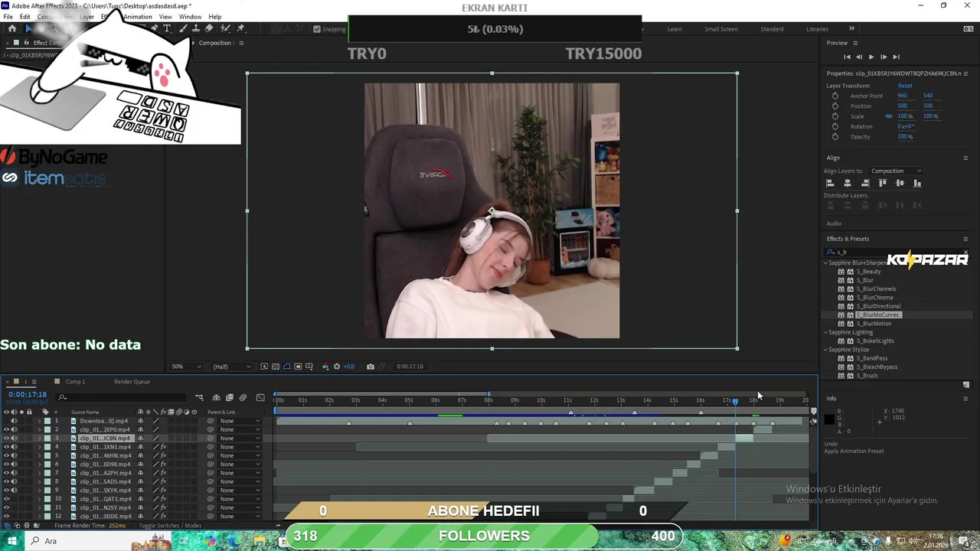This screenshot has width=980, height=551.
Task: Take viewer snapshot with camera icon
Action: tap(371, 367)
